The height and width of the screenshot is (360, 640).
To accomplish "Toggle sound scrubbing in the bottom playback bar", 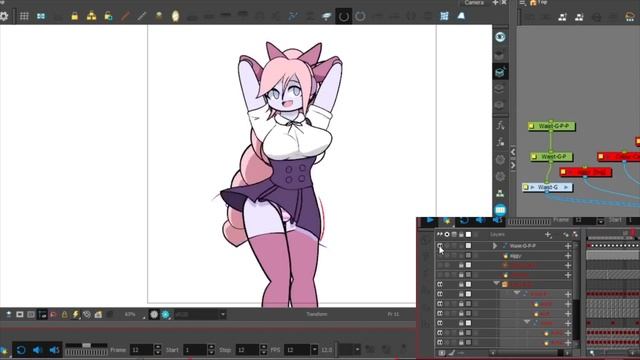I will pyautogui.click(x=54, y=350).
